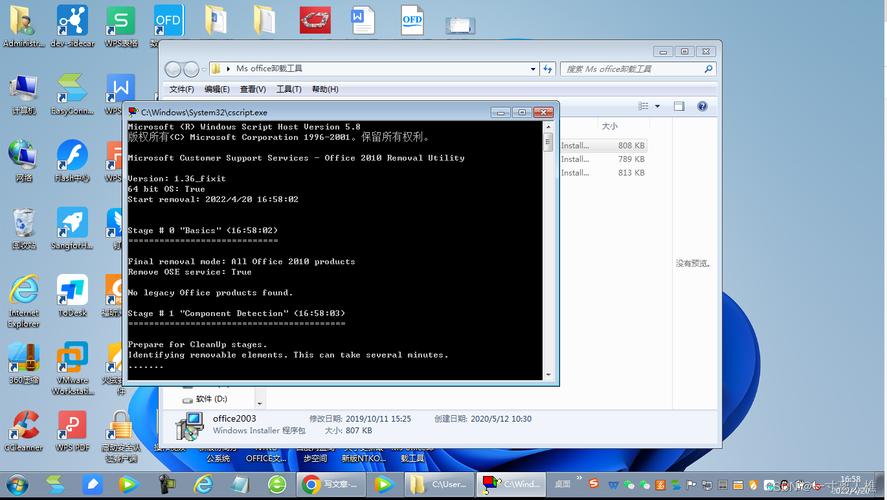The image size is (887, 500).
Task: Click the console vertical scrollbar thumb
Action: coord(548,142)
